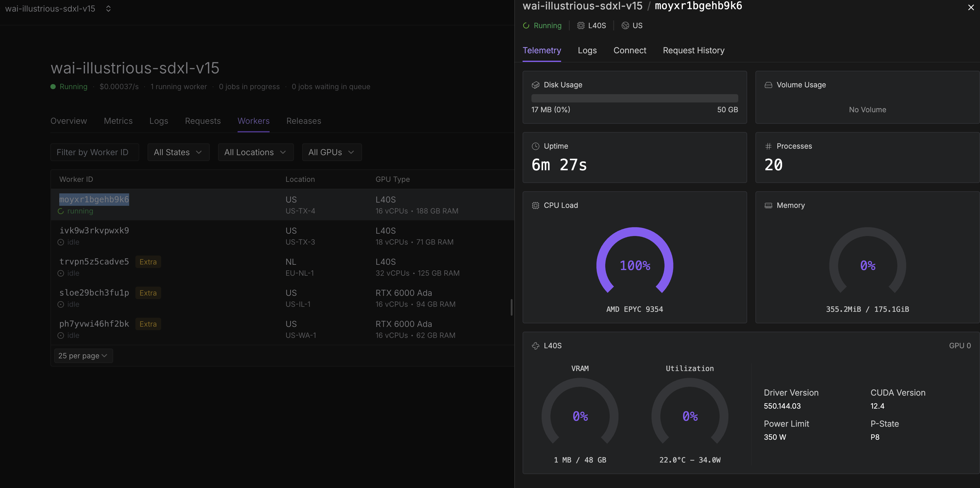The image size is (980, 488).
Task: Switch to the Connect tab
Action: point(630,50)
